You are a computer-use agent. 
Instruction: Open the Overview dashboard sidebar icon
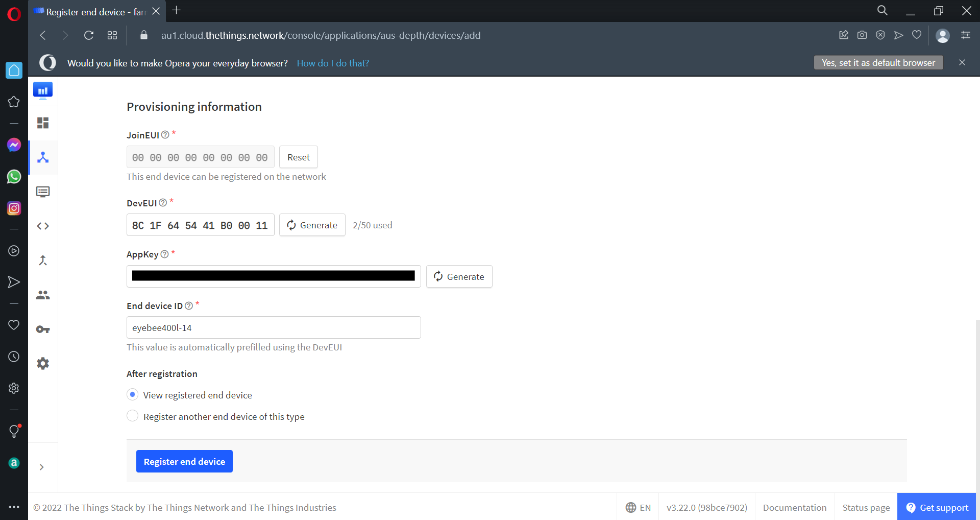tap(43, 123)
